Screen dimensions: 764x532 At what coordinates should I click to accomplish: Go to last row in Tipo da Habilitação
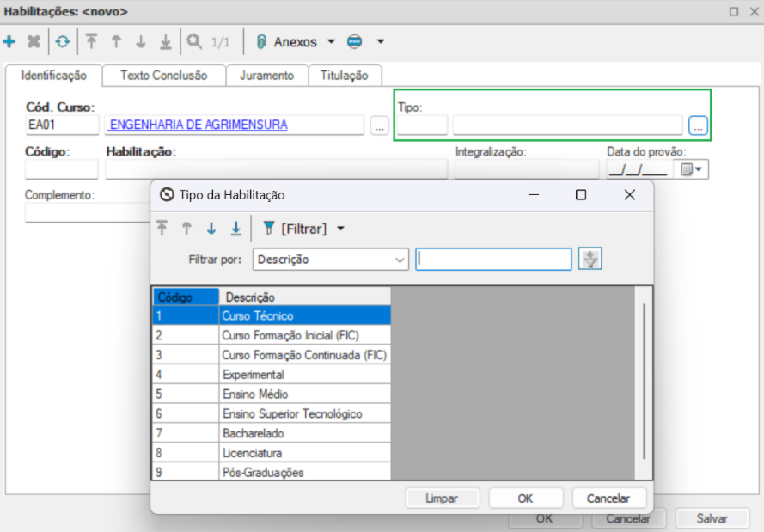[x=236, y=228]
